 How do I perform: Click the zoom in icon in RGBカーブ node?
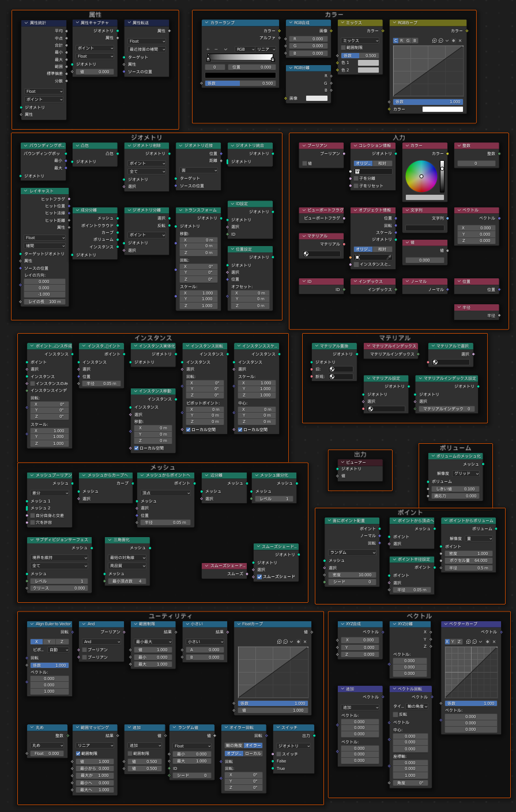tap(435, 40)
